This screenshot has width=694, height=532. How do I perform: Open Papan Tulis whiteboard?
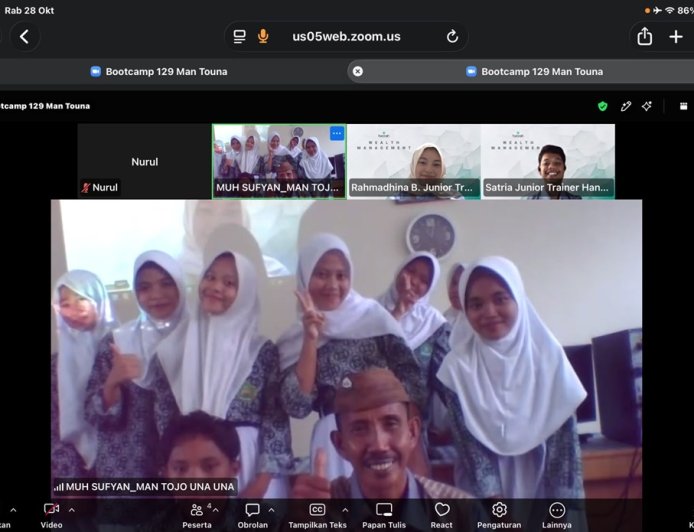[384, 516]
